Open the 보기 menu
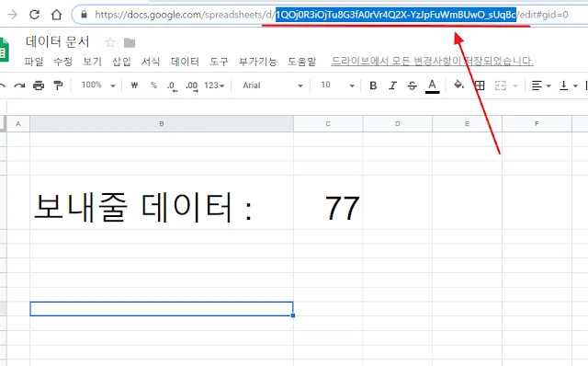This screenshot has height=366, width=588. click(92, 62)
